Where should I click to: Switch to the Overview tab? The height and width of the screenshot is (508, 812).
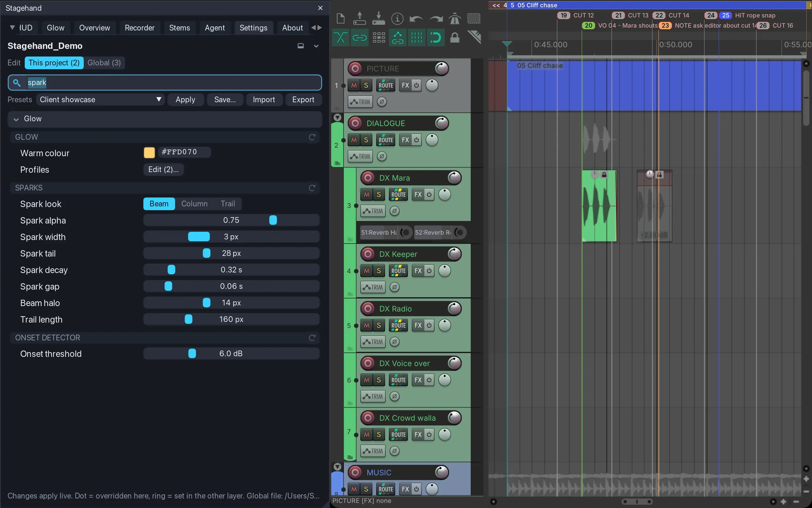point(95,28)
